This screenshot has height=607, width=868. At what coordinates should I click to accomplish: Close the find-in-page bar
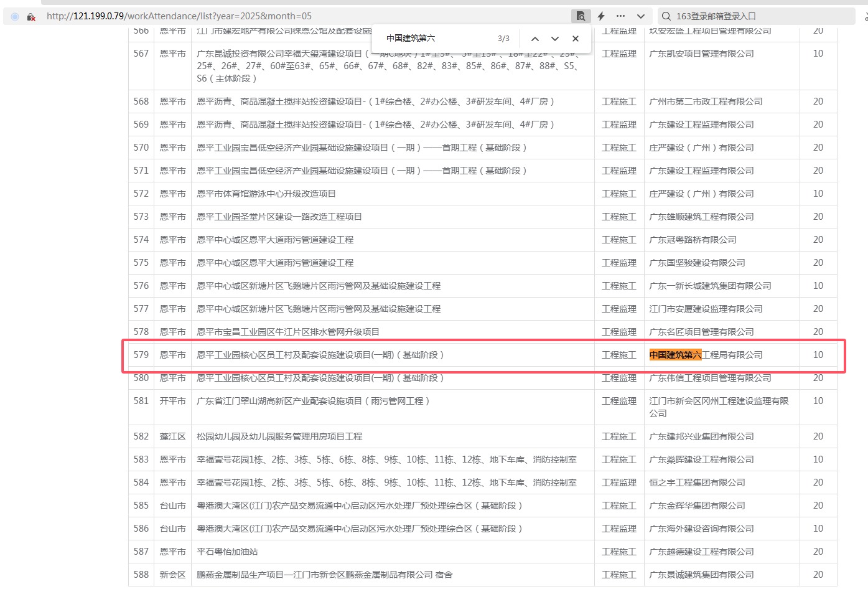coord(576,39)
